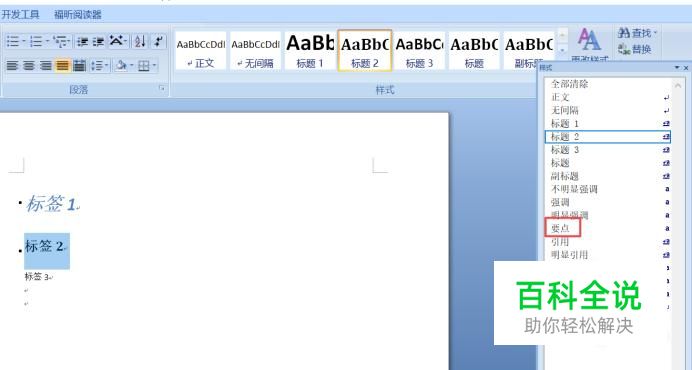The width and height of the screenshot is (692, 370).
Task: Select 标题 in the styles pane list
Action: click(x=608, y=163)
